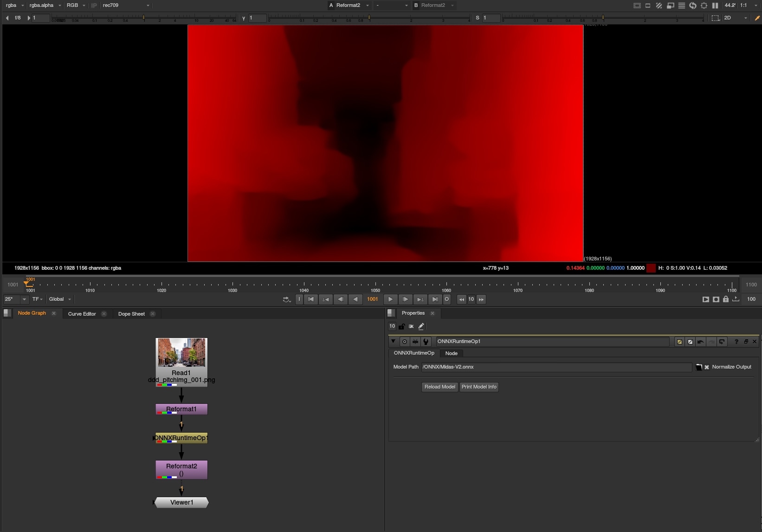Image resolution: width=762 pixels, height=532 pixels.
Task: Select the Node Graph tab
Action: 32,313
